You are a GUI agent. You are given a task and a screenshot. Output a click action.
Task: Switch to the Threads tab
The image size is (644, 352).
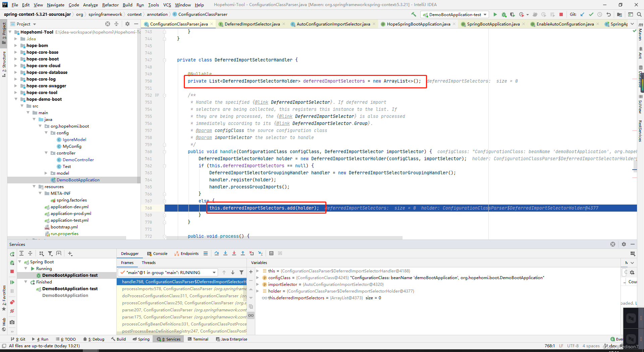click(149, 263)
